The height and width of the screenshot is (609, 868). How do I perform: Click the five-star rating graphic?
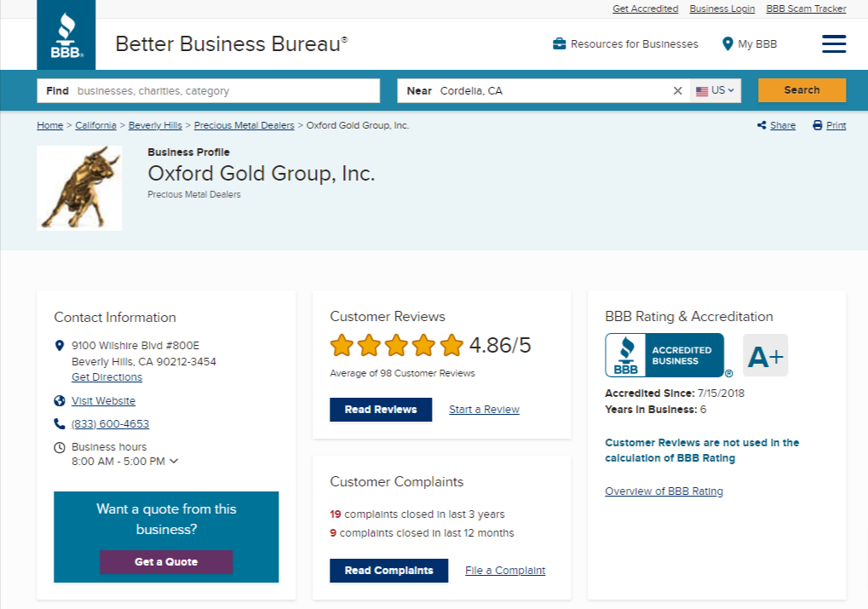(x=396, y=345)
